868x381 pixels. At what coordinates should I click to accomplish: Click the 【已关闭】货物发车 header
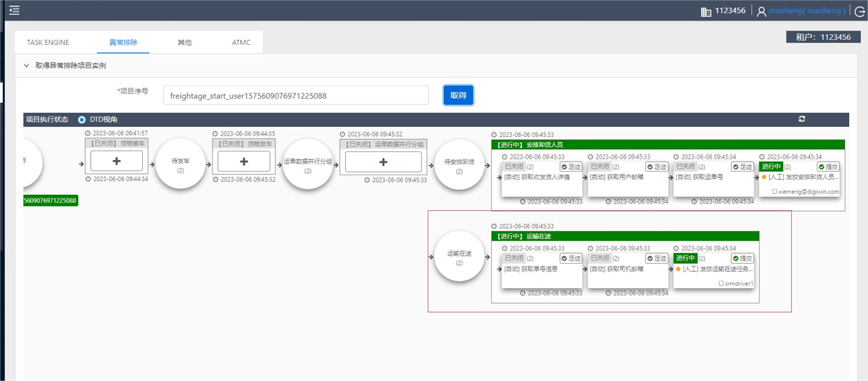tap(244, 143)
